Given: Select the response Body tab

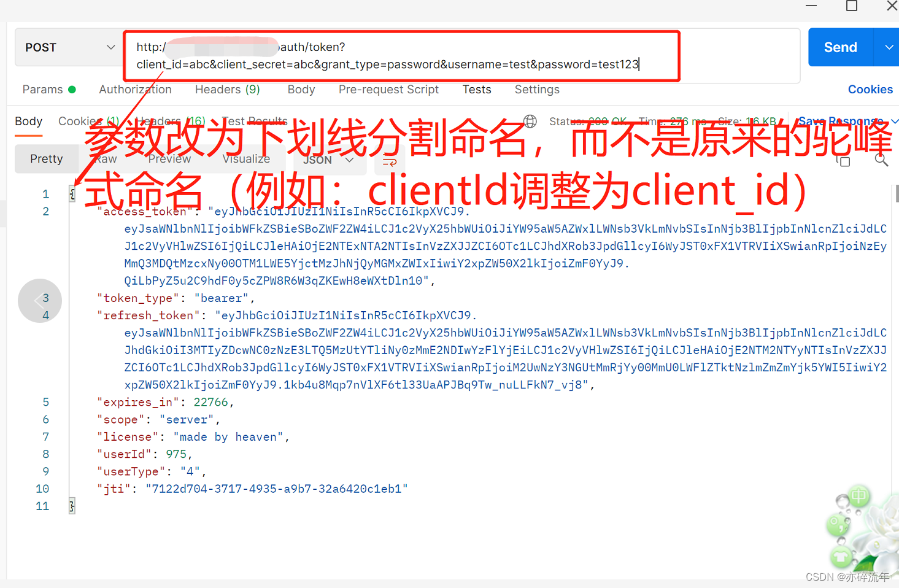Looking at the screenshot, I should (x=28, y=122).
